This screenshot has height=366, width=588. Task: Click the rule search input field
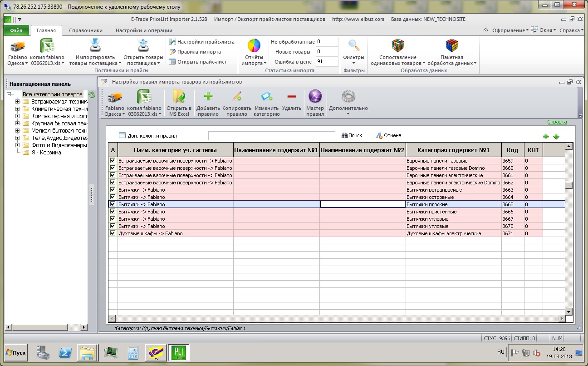[x=271, y=136]
